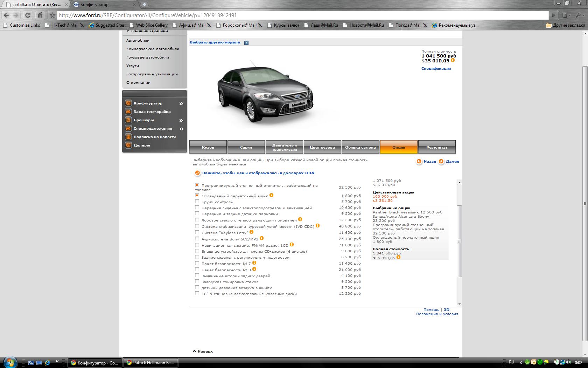This screenshot has height=368, width=588.
Task: Click info icon beside Аудиосистема Sony 6CD/MP3
Action: (x=261, y=238)
